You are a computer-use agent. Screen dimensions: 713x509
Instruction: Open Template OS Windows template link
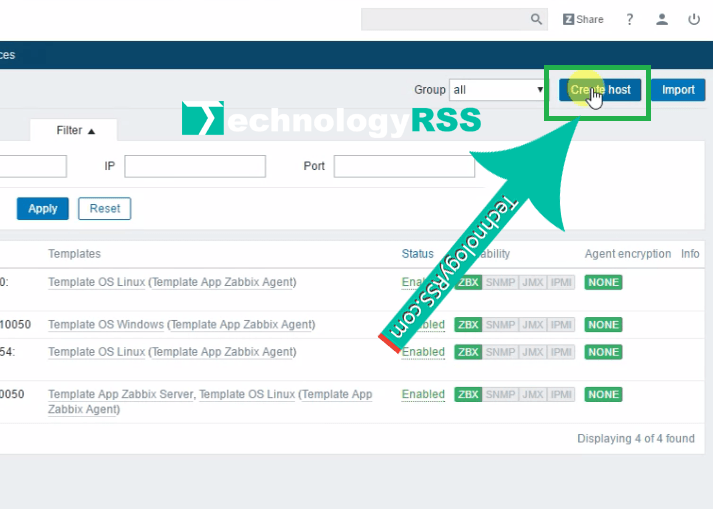coord(106,325)
